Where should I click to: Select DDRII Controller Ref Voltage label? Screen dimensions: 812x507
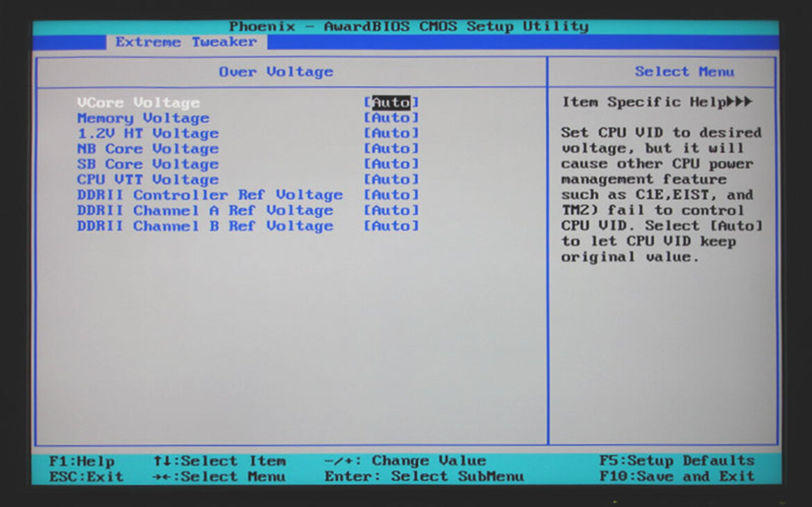[210, 195]
